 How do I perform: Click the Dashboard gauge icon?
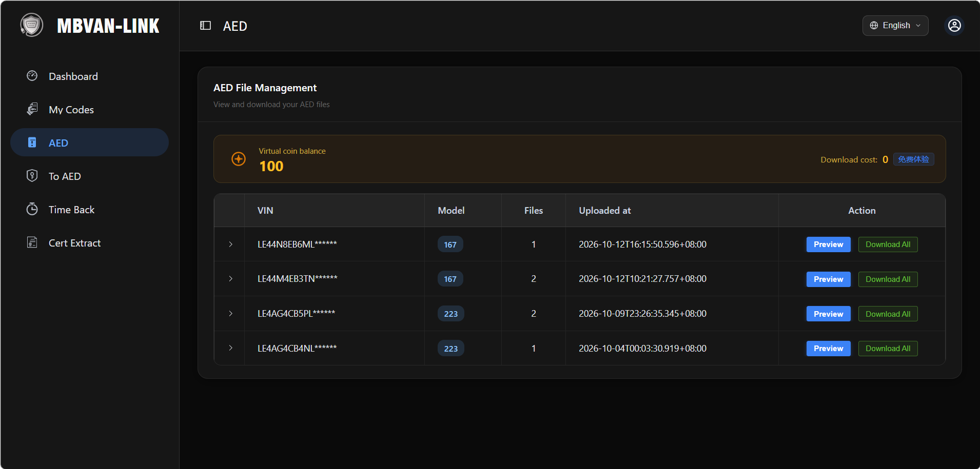tap(32, 76)
